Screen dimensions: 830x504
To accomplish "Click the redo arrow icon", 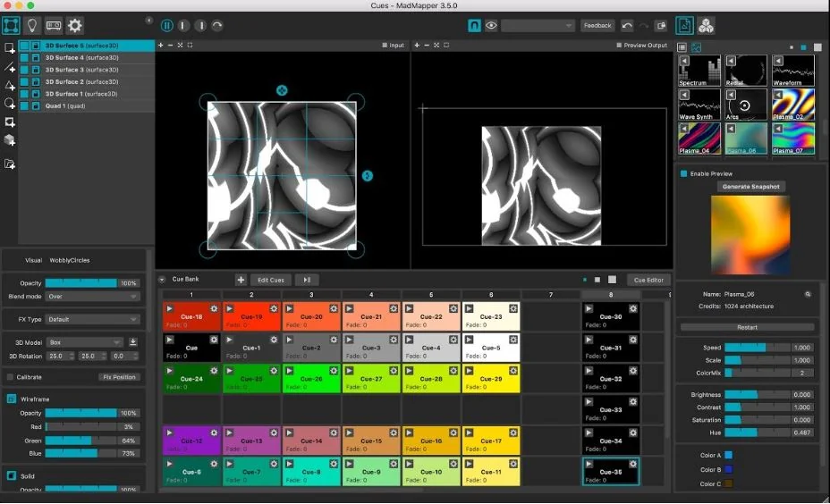I will pos(644,25).
